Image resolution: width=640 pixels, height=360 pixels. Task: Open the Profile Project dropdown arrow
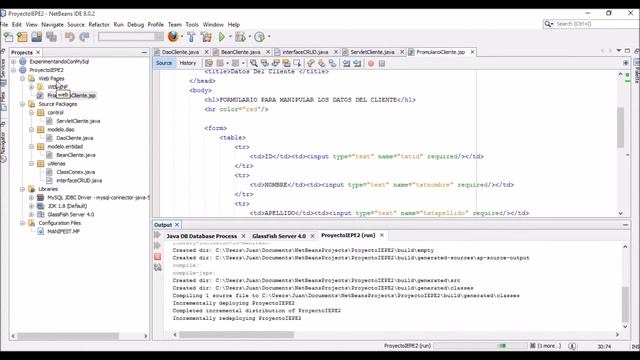coord(269,37)
